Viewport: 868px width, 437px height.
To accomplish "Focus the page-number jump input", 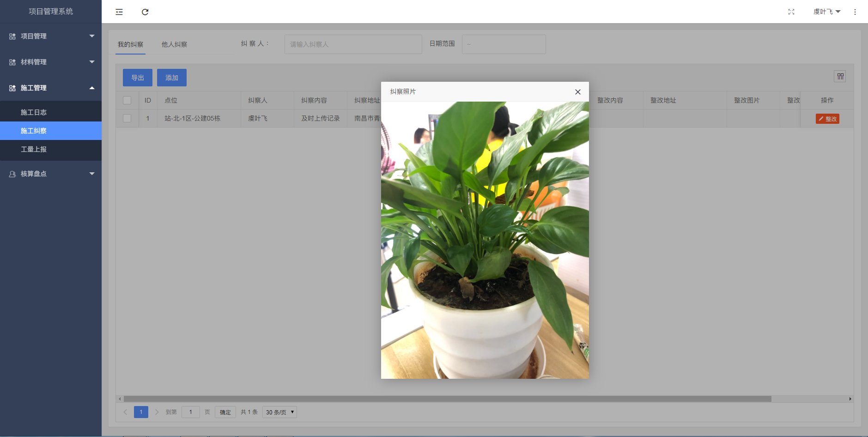I will (191, 412).
